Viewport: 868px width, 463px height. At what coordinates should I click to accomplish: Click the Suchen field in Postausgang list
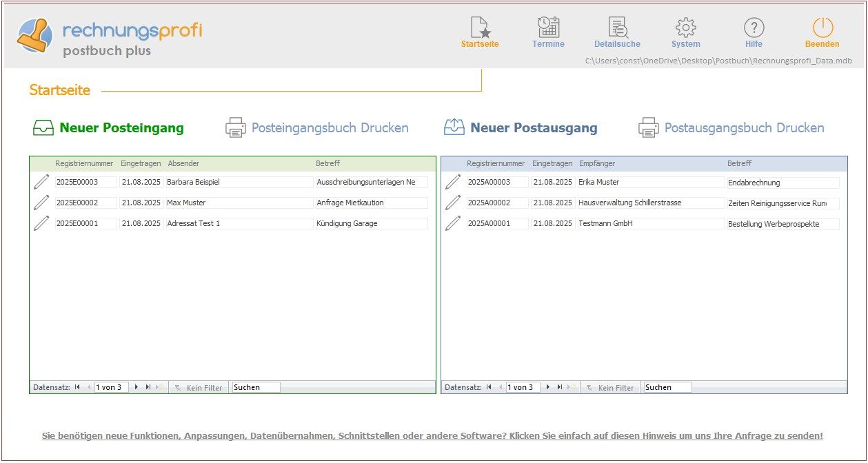(667, 387)
